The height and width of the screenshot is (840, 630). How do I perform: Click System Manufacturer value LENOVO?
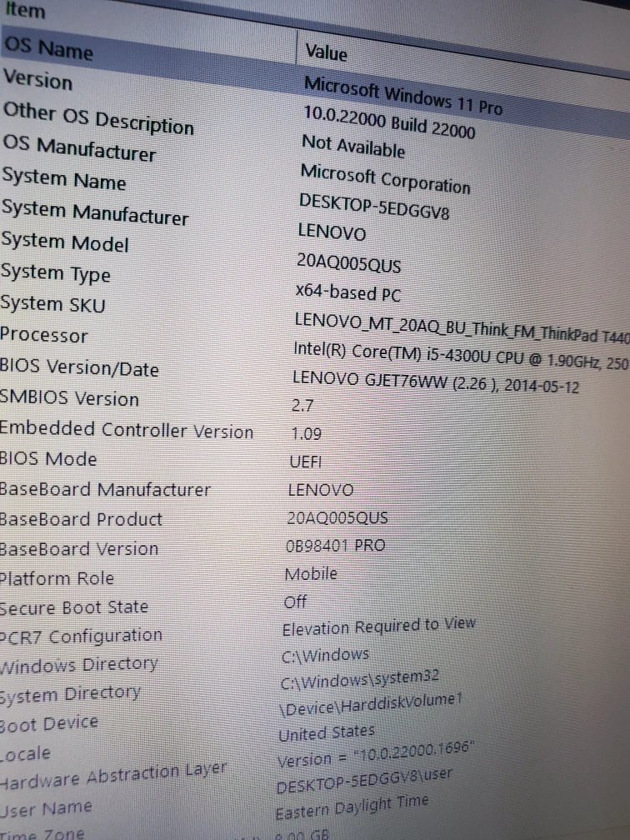coord(332,232)
